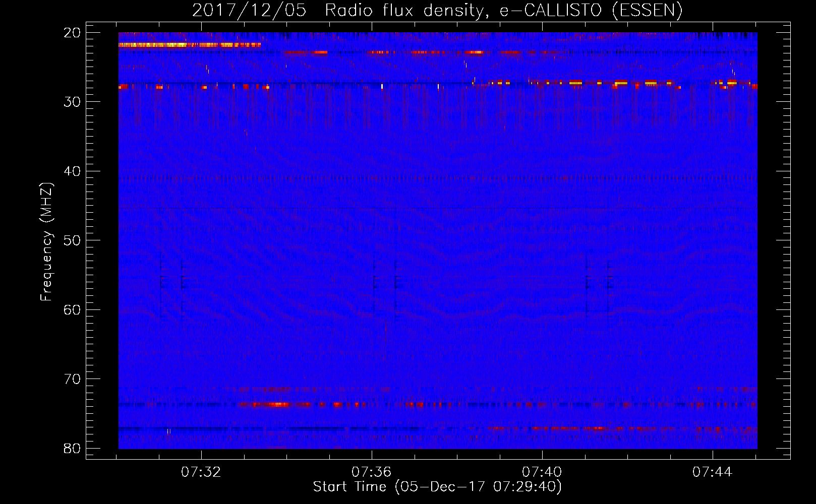Click the 'Frequency (MHZ)' axis label
Image resolution: width=816 pixels, height=504 pixels.
point(46,242)
